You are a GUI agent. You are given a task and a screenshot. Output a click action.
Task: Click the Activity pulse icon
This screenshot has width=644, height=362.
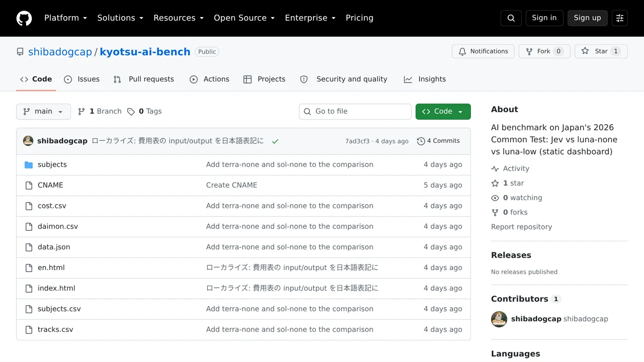(495, 169)
